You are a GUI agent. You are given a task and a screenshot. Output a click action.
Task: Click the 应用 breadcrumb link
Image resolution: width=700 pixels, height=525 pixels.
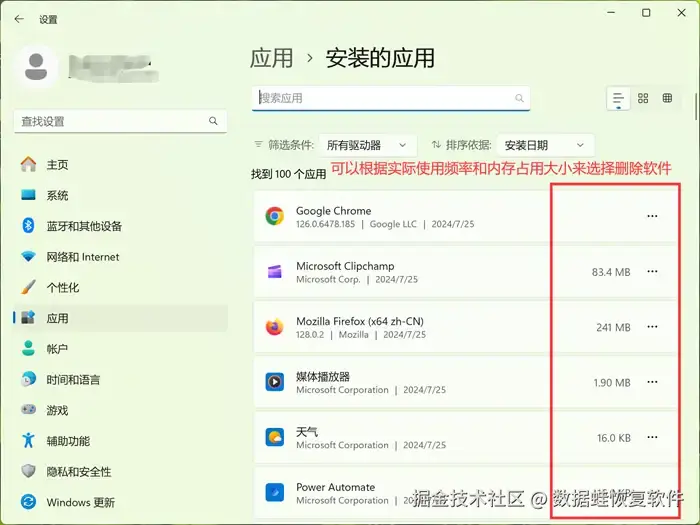(271, 58)
